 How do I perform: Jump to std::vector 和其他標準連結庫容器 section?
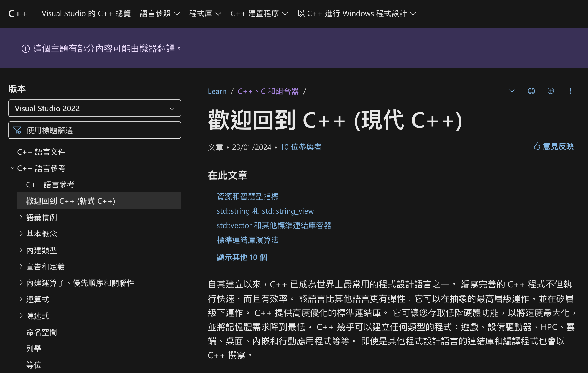click(274, 225)
